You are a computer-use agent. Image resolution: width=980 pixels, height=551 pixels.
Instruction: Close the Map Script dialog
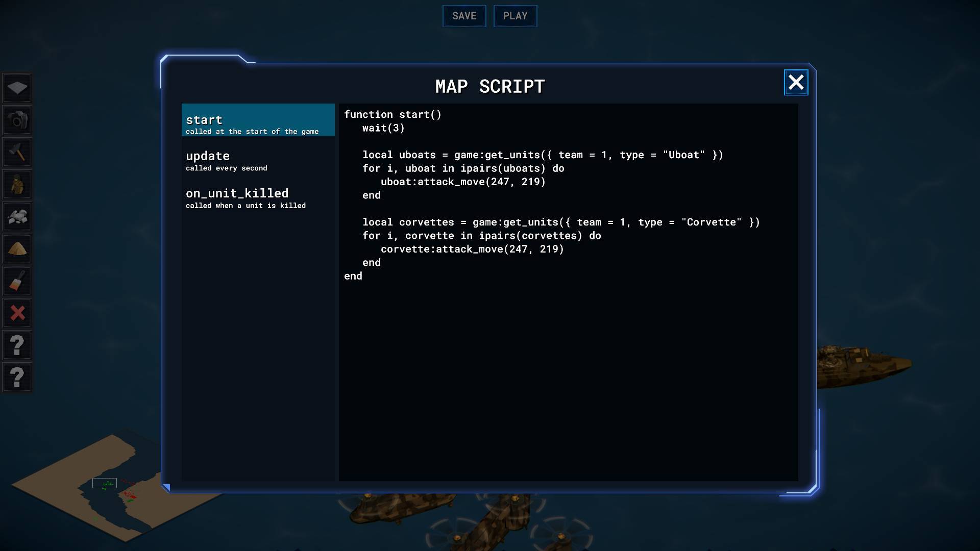(x=796, y=83)
